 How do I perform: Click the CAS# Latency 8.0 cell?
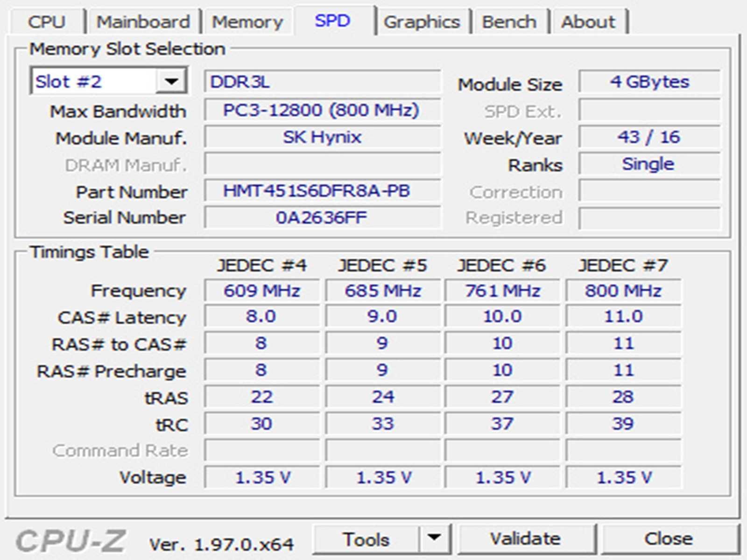pyautogui.click(x=262, y=316)
